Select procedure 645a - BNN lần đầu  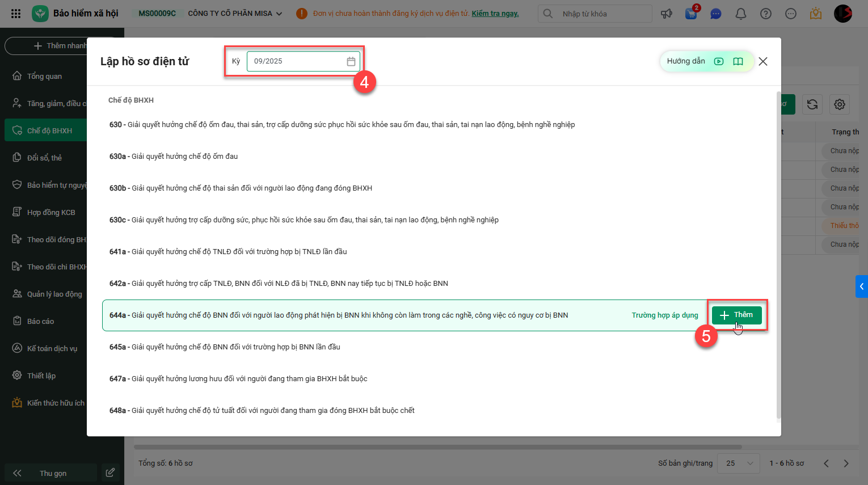pyautogui.click(x=435, y=347)
